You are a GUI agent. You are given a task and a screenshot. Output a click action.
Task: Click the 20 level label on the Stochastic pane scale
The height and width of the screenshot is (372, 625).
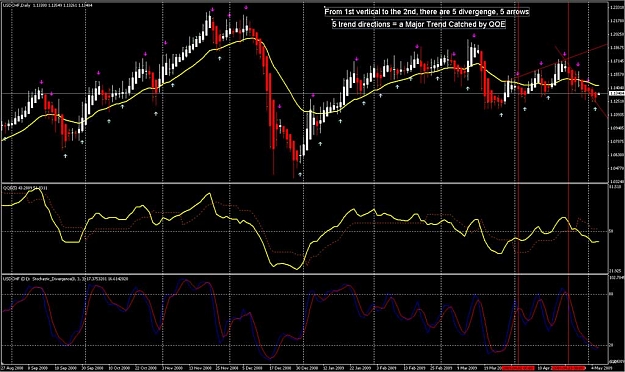click(x=611, y=345)
